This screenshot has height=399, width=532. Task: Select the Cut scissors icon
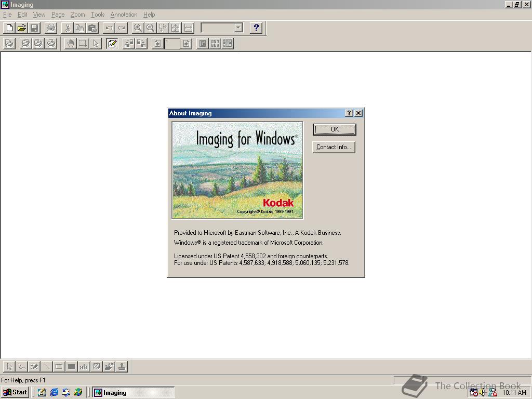(x=68, y=28)
